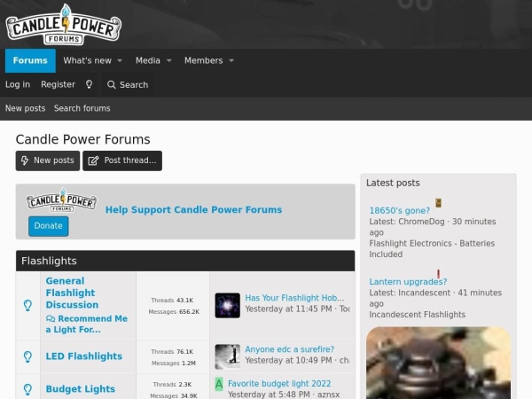The width and height of the screenshot is (532, 399).
Task: Expand the Members dropdown arrow
Action: coord(231,60)
